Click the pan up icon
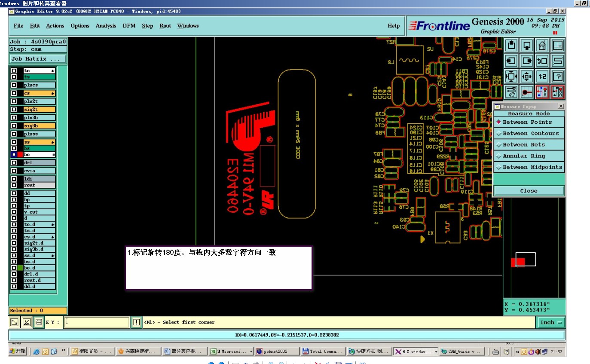This screenshot has height=364, width=590. coord(511,45)
